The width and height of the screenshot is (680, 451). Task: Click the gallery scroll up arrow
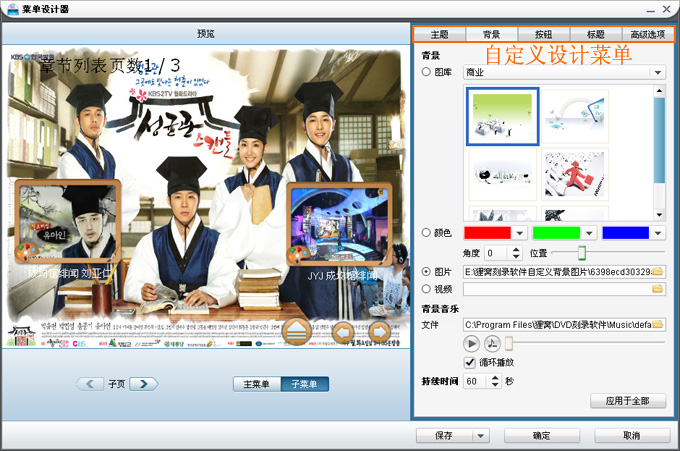point(659,91)
